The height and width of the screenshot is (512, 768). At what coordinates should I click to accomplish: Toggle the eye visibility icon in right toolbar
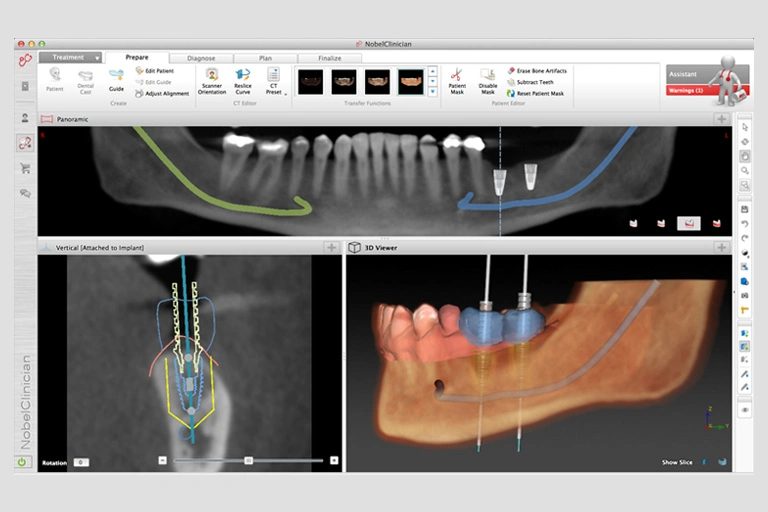click(745, 410)
